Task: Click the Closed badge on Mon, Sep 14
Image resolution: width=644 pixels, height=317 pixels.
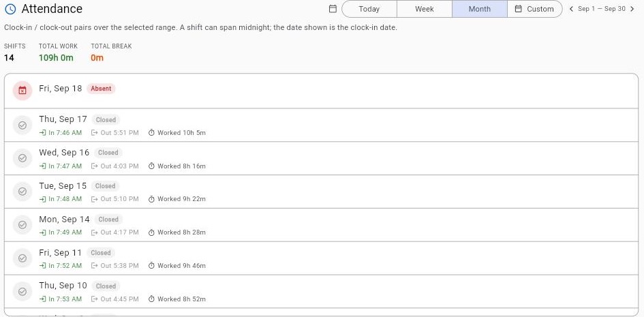Action: (x=108, y=220)
